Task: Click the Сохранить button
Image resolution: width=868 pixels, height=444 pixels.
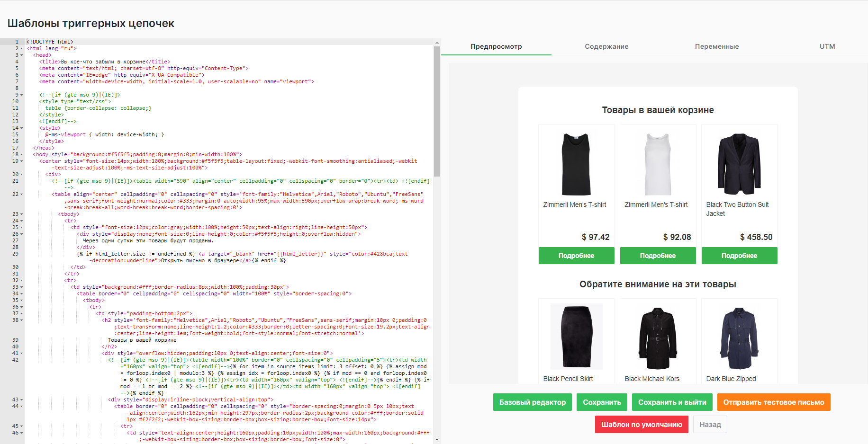Action: point(602,402)
